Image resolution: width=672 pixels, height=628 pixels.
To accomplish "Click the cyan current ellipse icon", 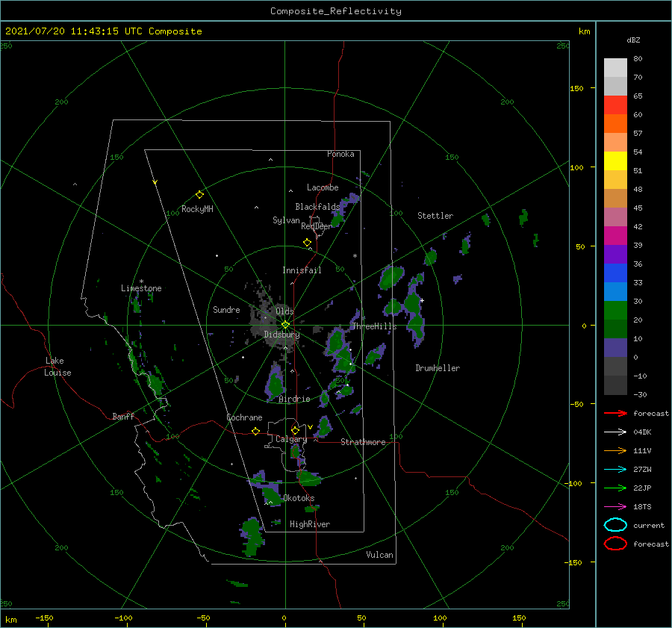I will click(x=615, y=525).
